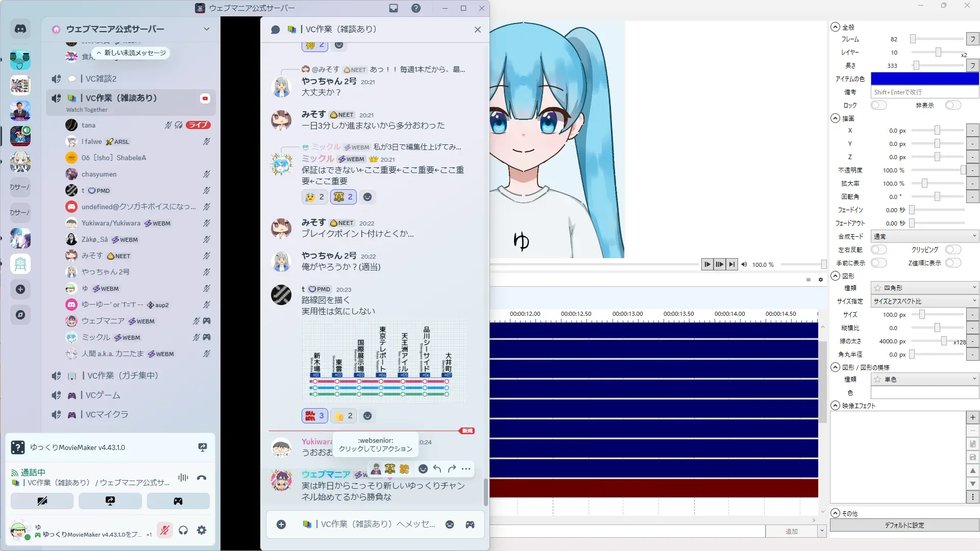Enable the 左右反転 toggle

pyautogui.click(x=878, y=249)
